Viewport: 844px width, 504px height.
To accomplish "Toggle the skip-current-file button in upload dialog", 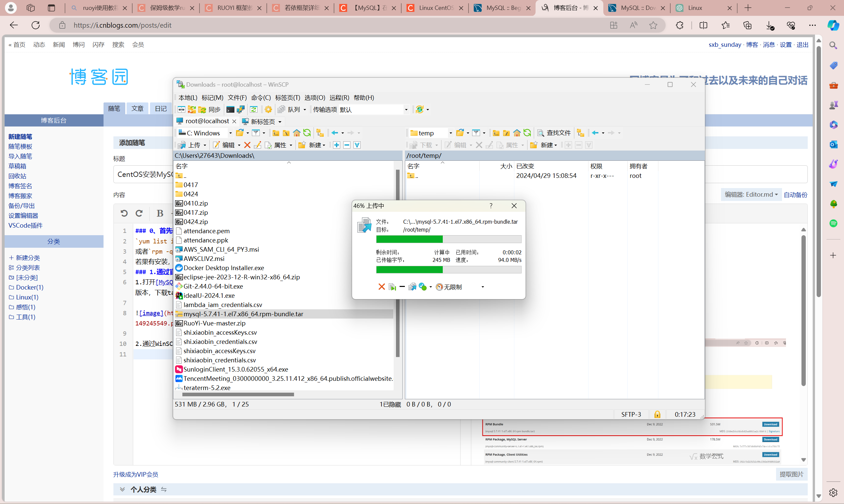I will (392, 287).
